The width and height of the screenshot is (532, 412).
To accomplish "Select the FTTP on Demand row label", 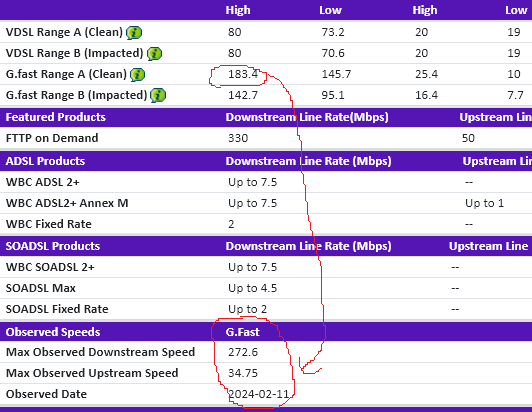I will (x=52, y=138).
